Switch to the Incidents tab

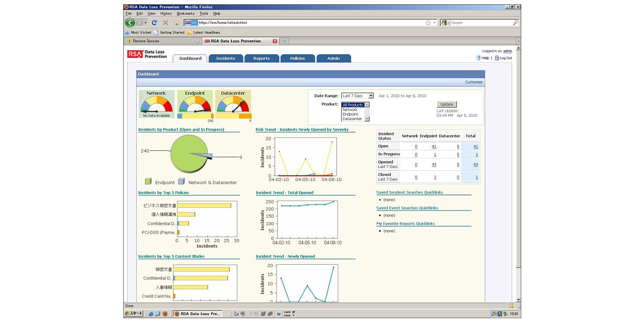tap(226, 58)
